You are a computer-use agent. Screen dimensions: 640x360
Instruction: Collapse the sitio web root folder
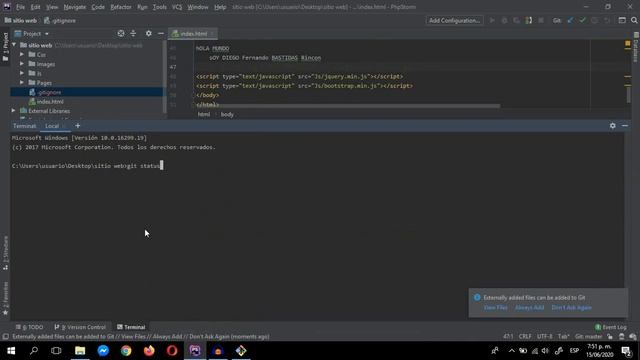14,45
